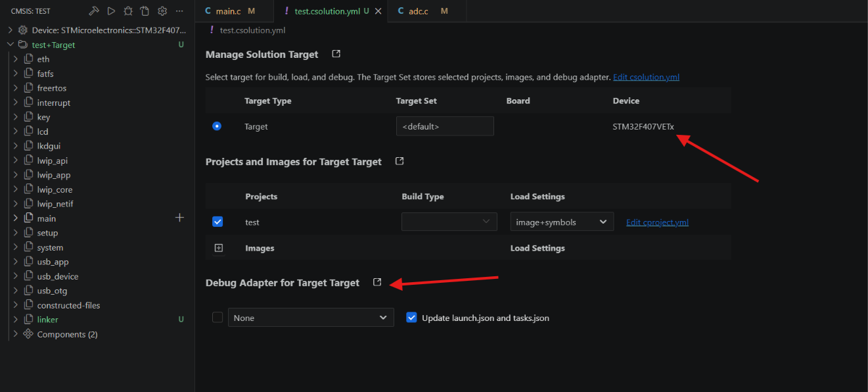
Task: Click the Target Set <default> input field
Action: click(x=445, y=126)
